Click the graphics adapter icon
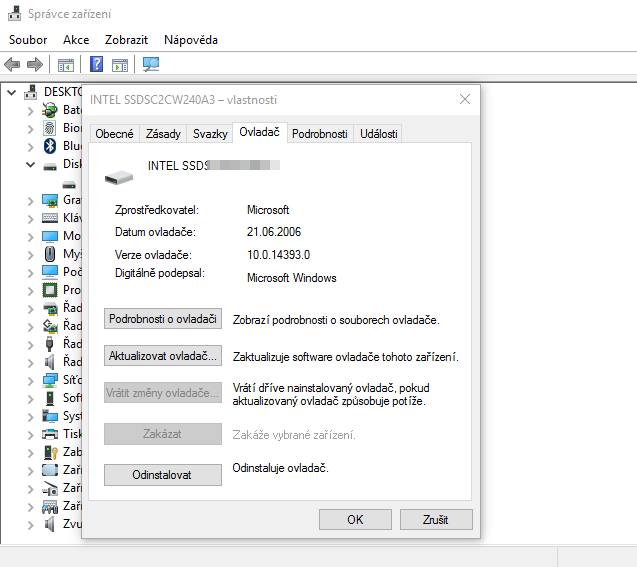Viewport: 637px width, 567px height. 50,200
